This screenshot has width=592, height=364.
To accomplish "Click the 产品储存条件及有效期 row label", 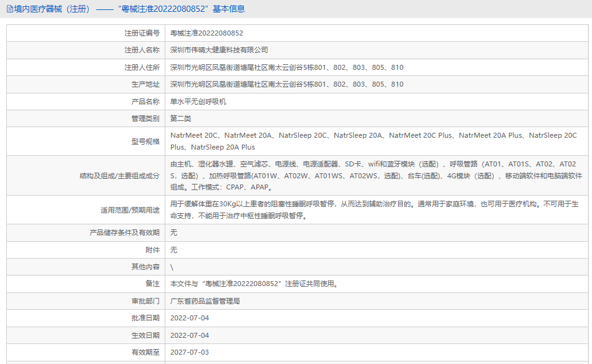I will click(x=124, y=232).
